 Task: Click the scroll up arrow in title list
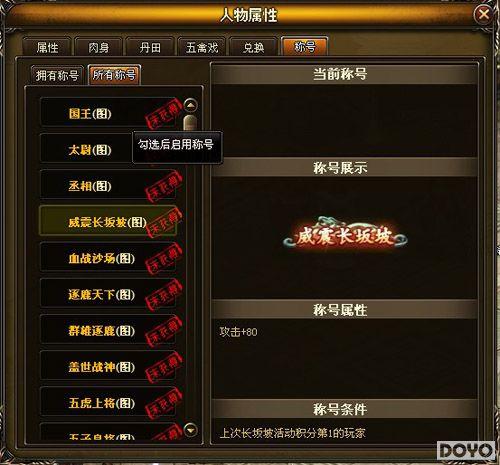191,105
